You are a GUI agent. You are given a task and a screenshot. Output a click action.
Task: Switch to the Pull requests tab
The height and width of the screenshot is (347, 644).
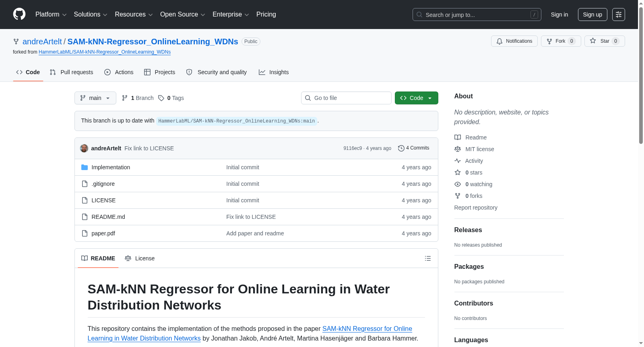71,72
